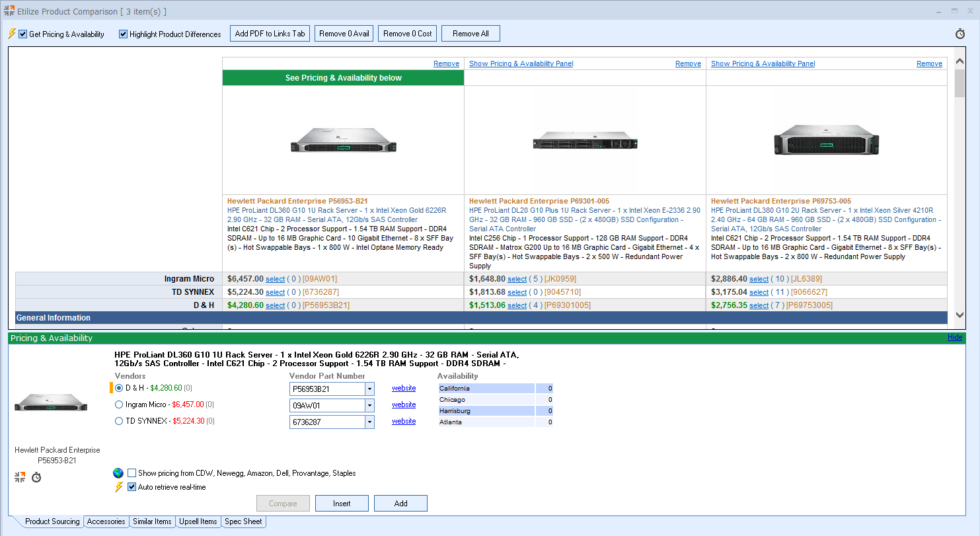Click the Etilize app icon in title bar
The width and height of the screenshot is (980, 536).
[9, 11]
